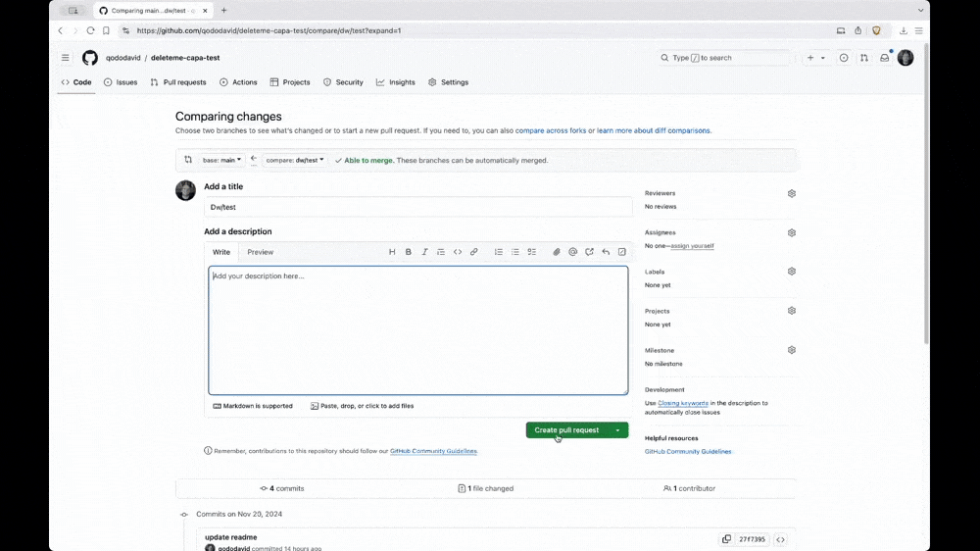The height and width of the screenshot is (551, 980).
Task: Click Paste, drop, or click to add files
Action: 362,406
